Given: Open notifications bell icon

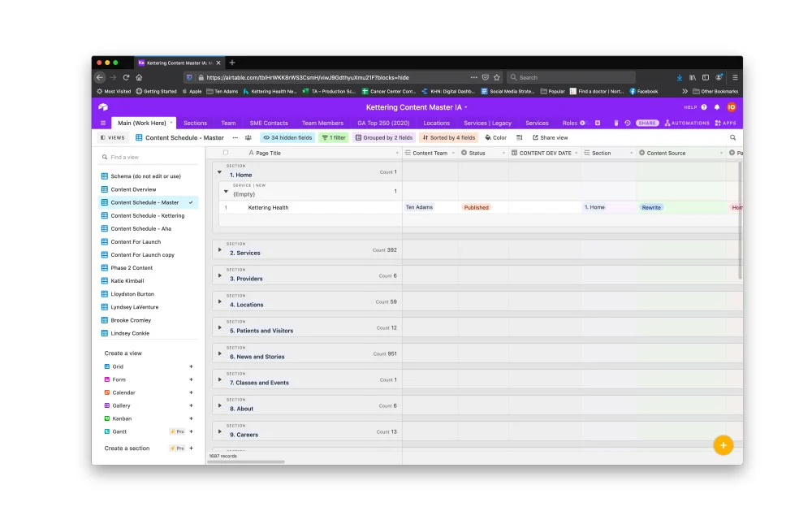Looking at the screenshot, I should pos(717,107).
